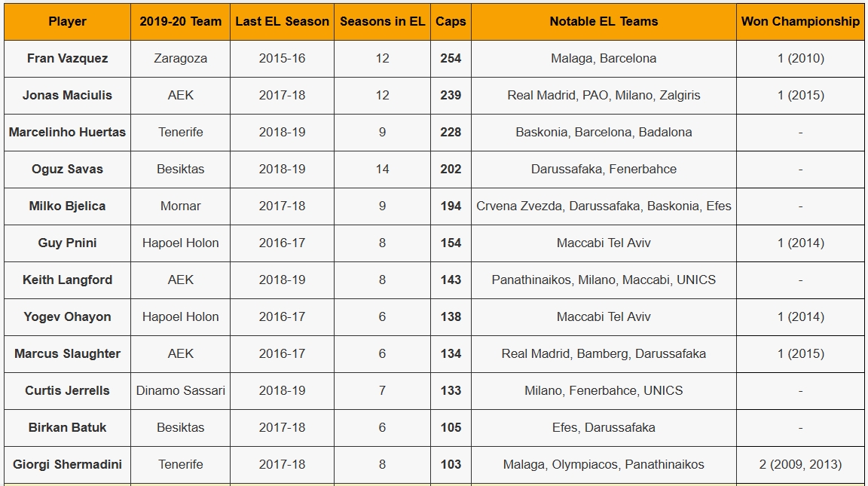Click the Won Championship column header
The height and width of the screenshot is (486, 868).
coord(800,22)
